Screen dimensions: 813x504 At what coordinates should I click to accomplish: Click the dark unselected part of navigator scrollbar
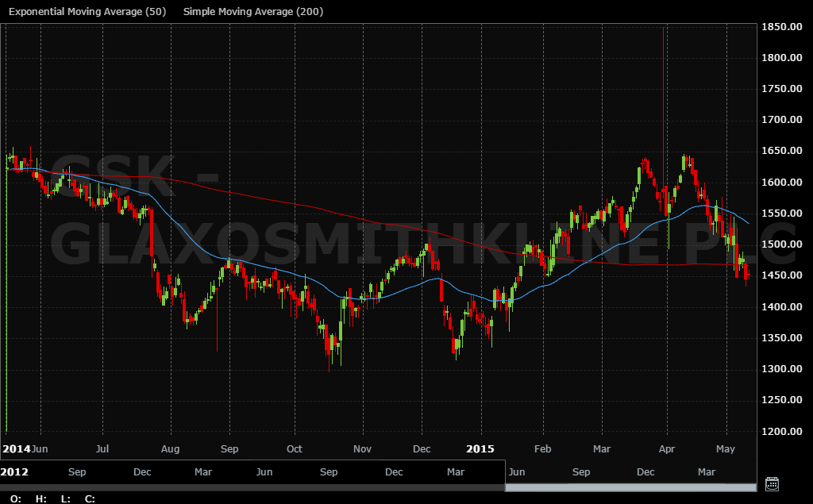click(252, 487)
